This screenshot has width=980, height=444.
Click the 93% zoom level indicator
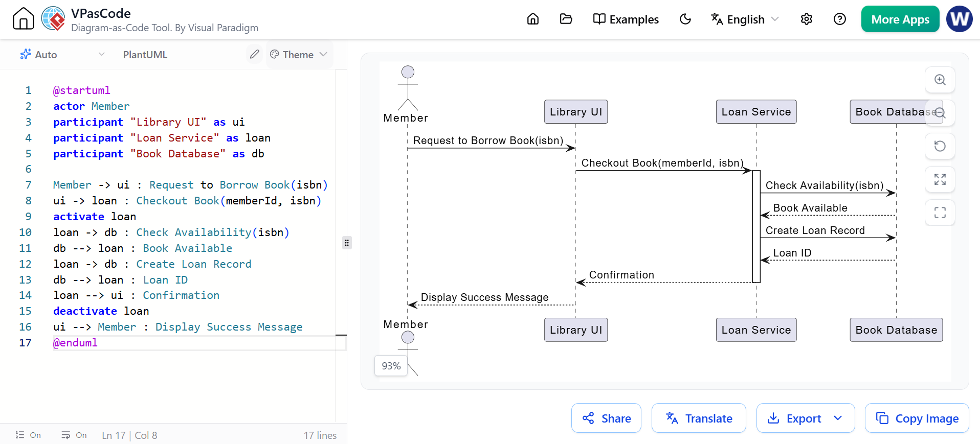(x=391, y=366)
